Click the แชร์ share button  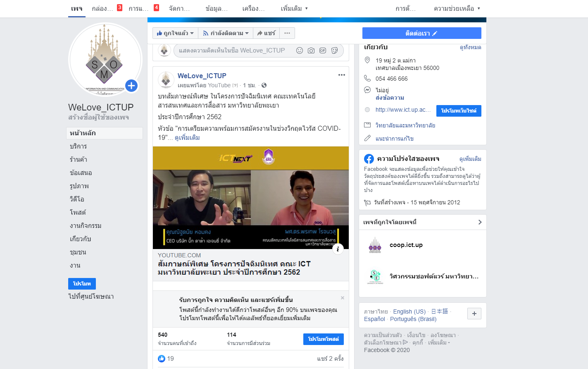tap(266, 33)
